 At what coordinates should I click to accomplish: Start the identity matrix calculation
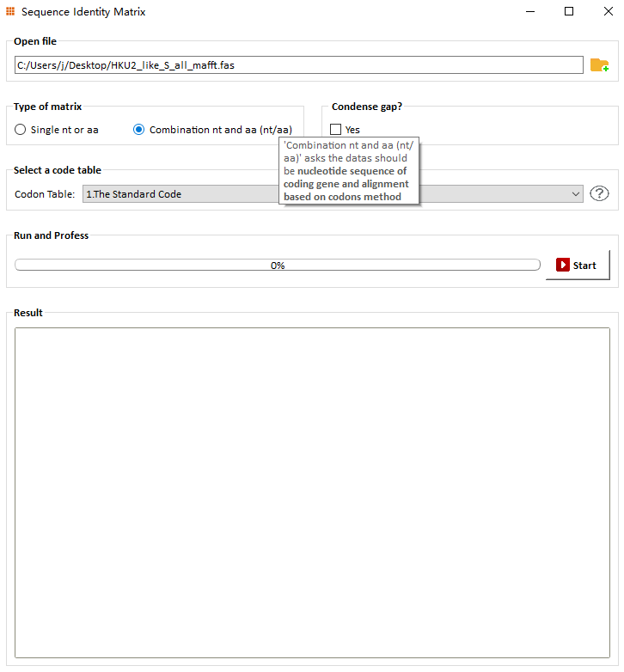[x=578, y=266]
